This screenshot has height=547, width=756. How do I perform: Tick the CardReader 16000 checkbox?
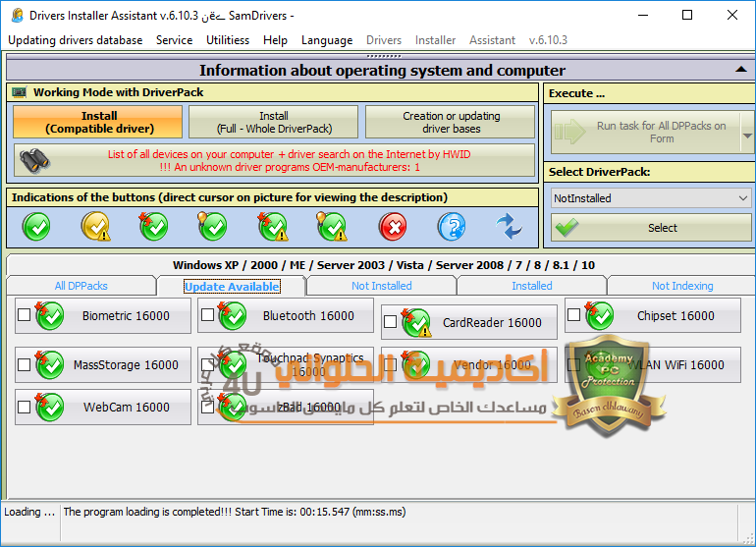pyautogui.click(x=390, y=322)
